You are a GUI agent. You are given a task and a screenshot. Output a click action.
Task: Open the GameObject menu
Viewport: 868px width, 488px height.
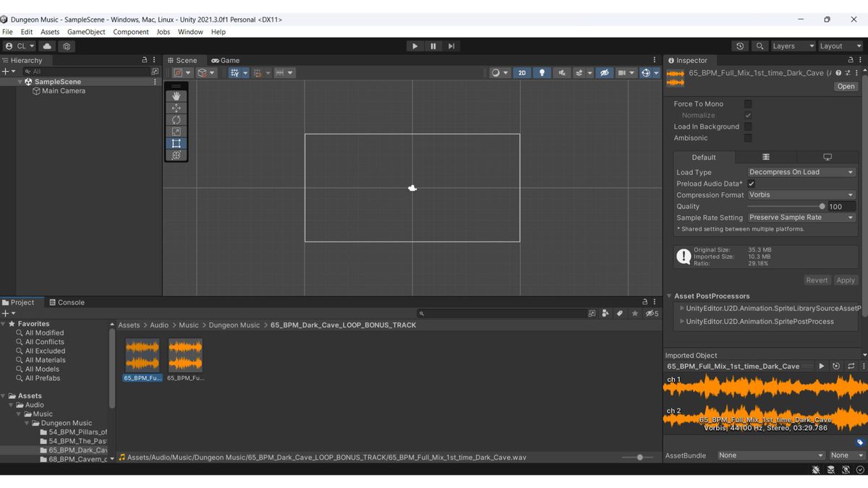86,32
